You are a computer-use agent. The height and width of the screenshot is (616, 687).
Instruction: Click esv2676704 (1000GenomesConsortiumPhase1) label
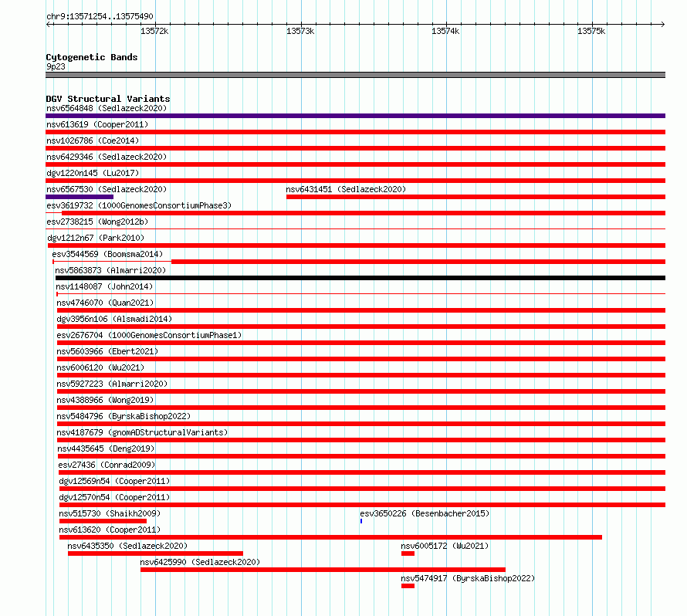[x=149, y=335]
